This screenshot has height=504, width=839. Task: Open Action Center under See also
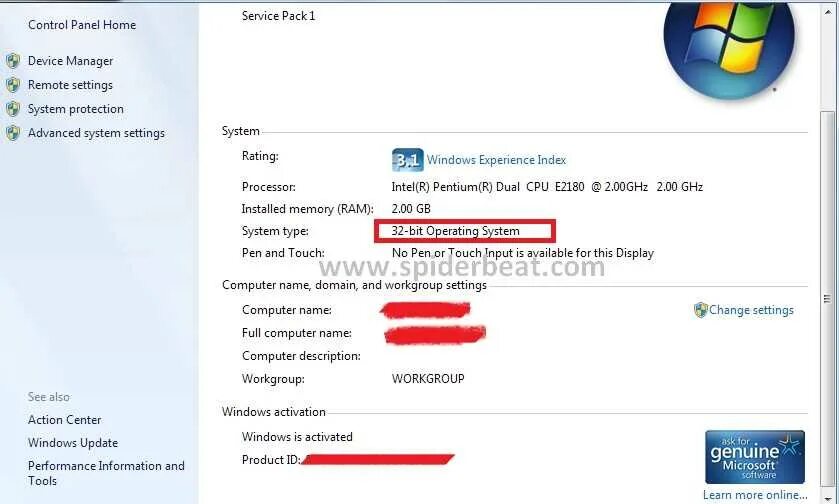tap(64, 420)
